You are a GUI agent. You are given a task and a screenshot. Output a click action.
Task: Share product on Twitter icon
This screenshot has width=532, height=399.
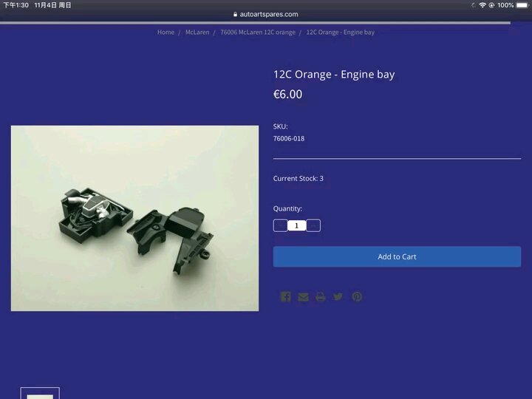338,297
